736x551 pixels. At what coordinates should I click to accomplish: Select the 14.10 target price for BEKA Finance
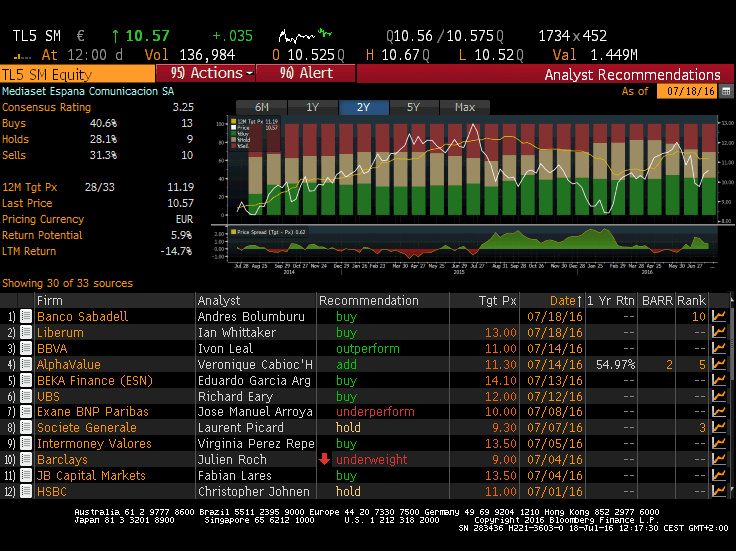tap(500, 380)
